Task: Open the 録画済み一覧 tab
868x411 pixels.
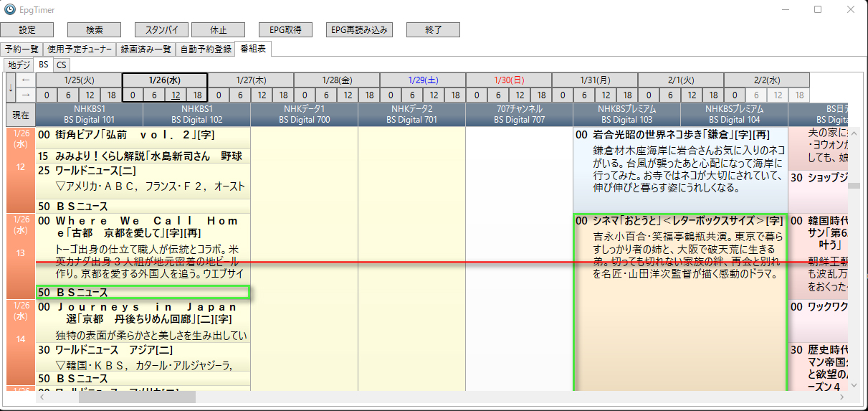Action: pos(146,49)
